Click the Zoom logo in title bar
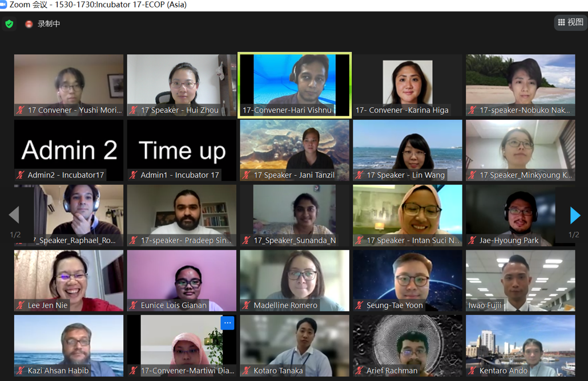 pos(5,5)
